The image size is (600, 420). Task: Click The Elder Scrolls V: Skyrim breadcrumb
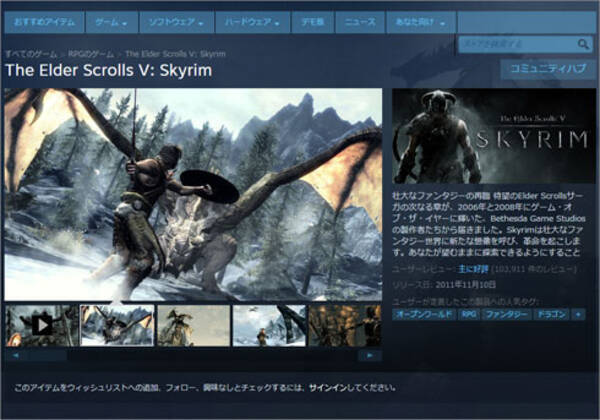[x=175, y=54]
